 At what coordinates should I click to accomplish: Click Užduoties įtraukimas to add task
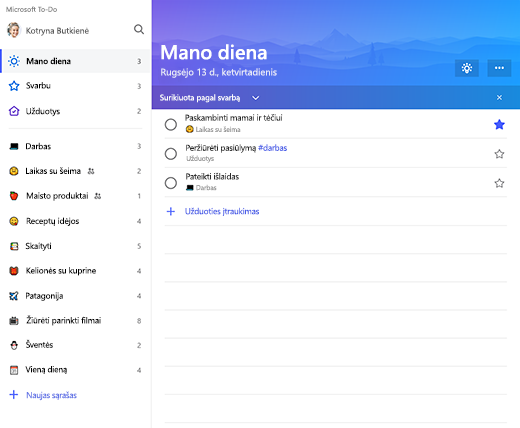pos(222,211)
